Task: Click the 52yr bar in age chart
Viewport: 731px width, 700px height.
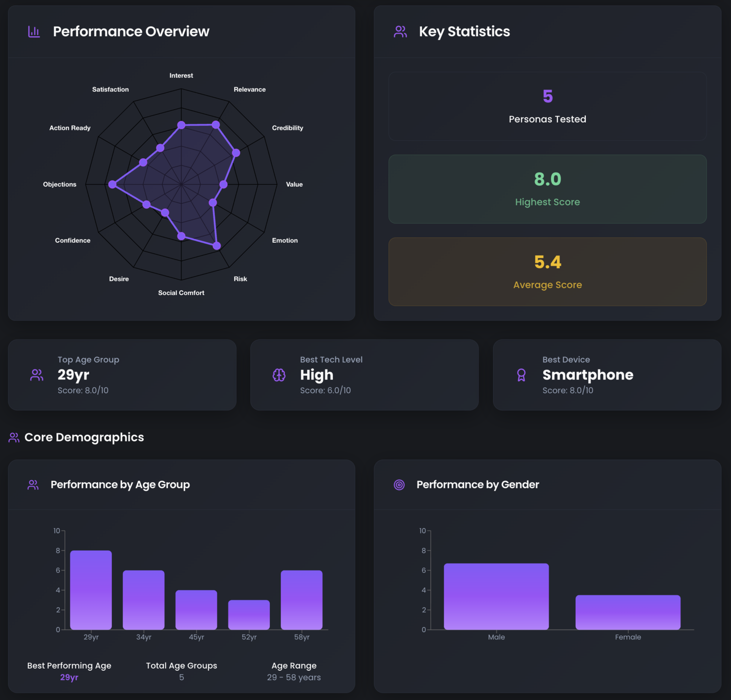Action: [x=249, y=615]
